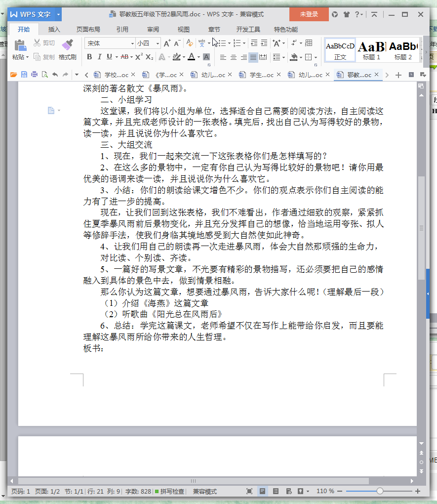Expand bullet list dropdown arrow
The width and height of the screenshot is (437, 504).
(x=229, y=43)
